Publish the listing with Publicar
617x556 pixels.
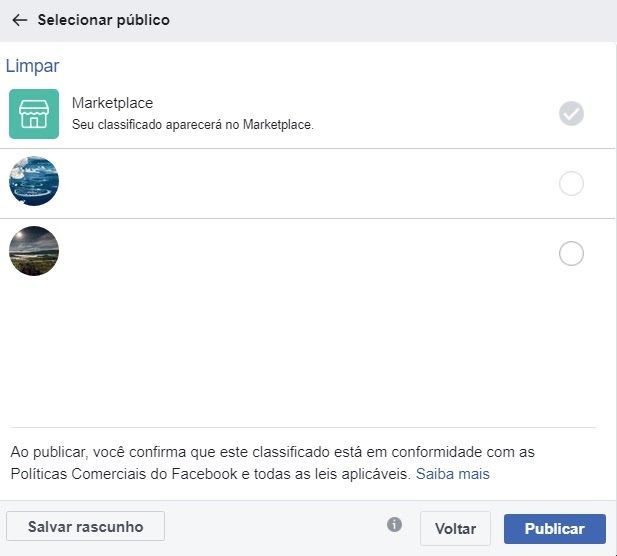554,528
